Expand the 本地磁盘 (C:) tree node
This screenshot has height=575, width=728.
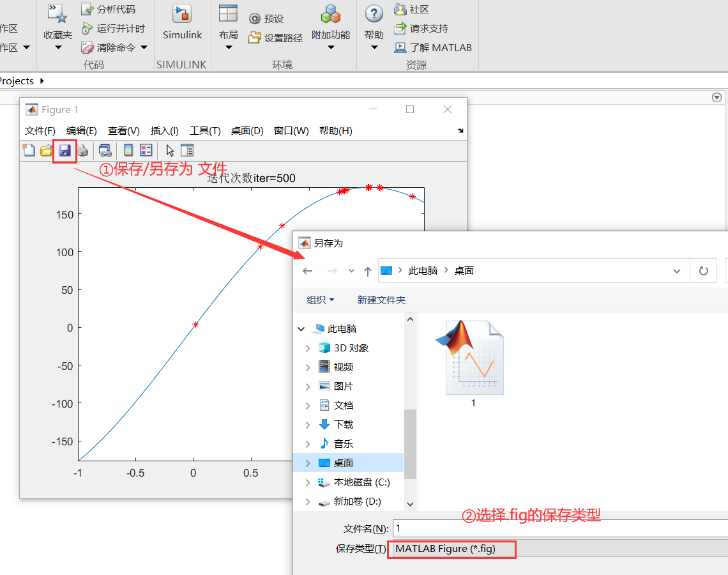(308, 482)
